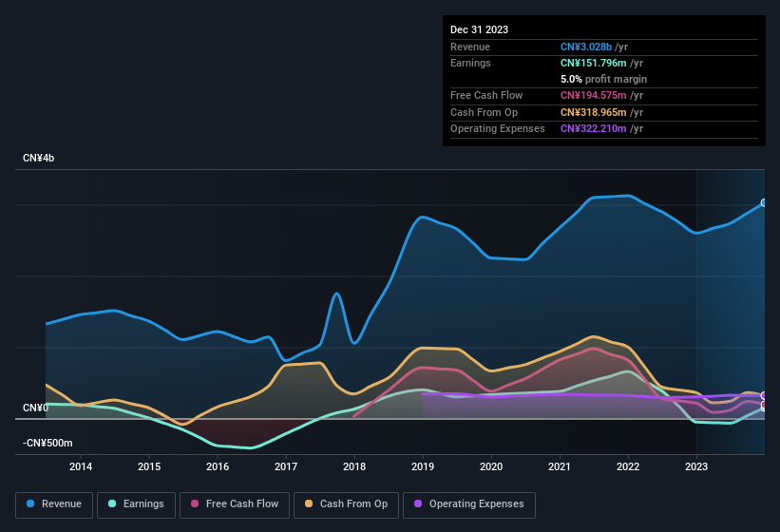
Task: Click the 2022 x-axis label
Action: click(628, 466)
